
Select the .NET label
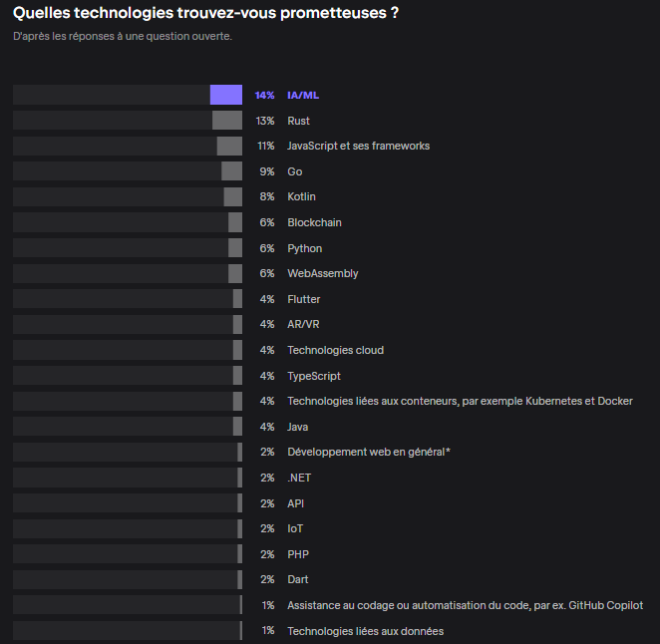pos(299,478)
